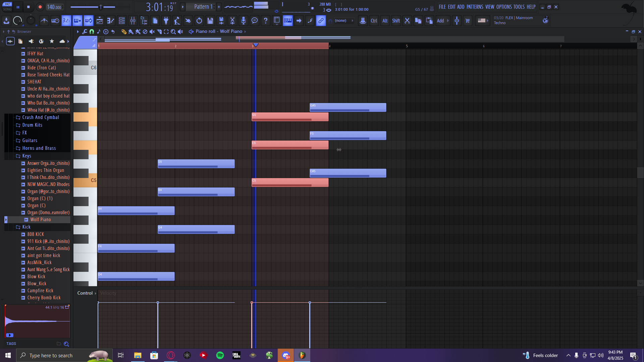The height and width of the screenshot is (362, 644).
Task: Expand the Guitars folder in browser
Action: click(x=30, y=140)
